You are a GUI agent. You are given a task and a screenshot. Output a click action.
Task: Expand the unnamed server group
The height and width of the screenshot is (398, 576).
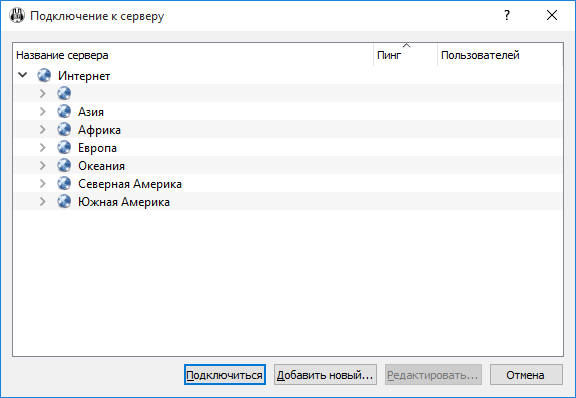coord(43,93)
